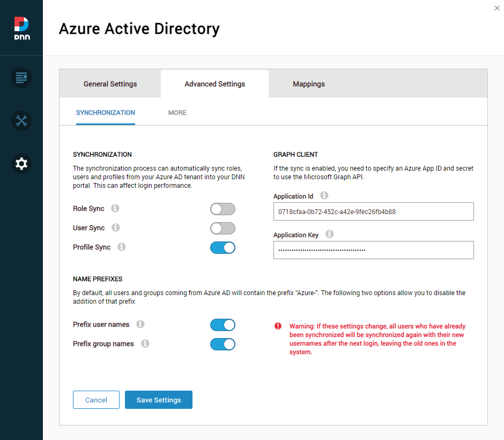Click the Role Sync info icon

tap(115, 208)
